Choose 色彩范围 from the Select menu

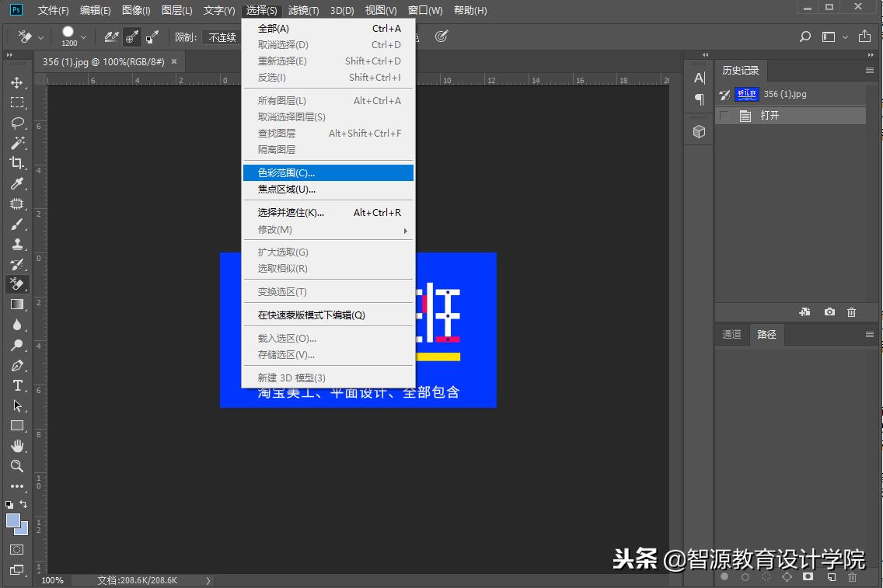pyautogui.click(x=288, y=172)
